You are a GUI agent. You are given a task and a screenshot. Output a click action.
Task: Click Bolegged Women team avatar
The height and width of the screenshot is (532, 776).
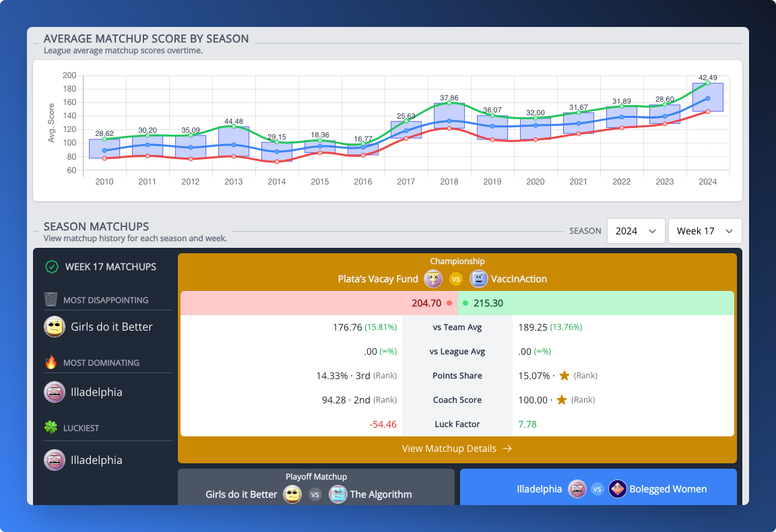618,489
